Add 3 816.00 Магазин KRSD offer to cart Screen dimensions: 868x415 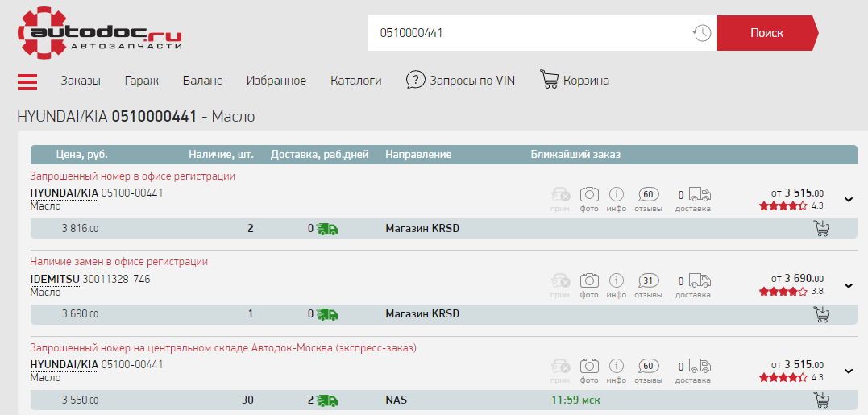(x=821, y=229)
